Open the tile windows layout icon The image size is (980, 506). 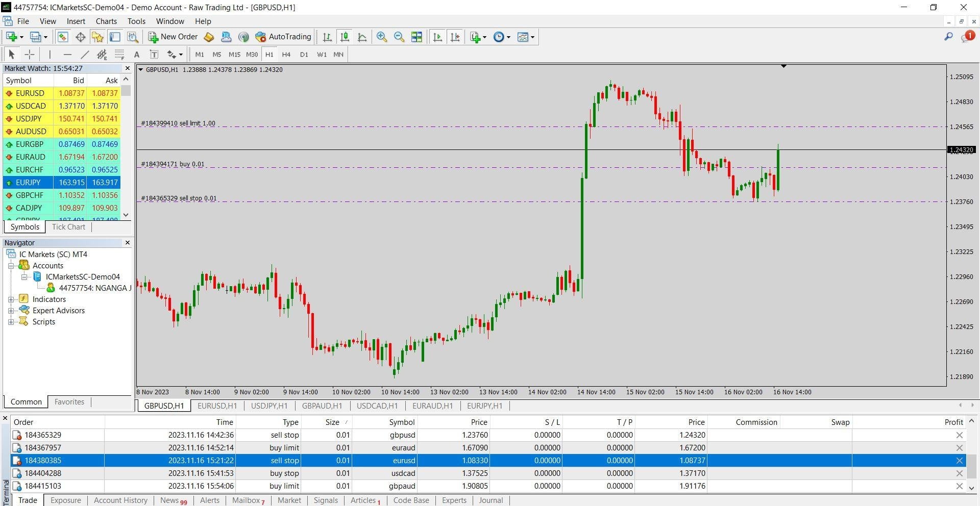[x=416, y=37]
